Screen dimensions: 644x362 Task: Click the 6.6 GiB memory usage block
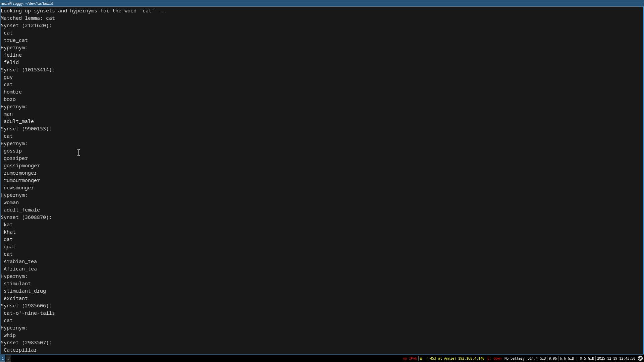tap(567, 358)
